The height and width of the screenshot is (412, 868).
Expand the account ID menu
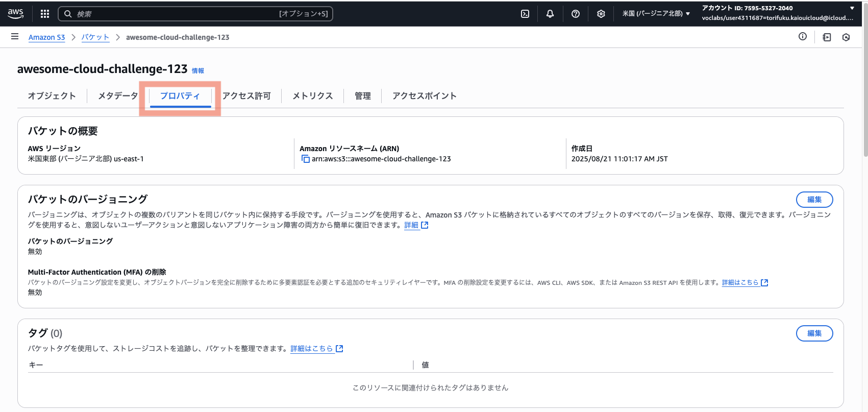[778, 13]
